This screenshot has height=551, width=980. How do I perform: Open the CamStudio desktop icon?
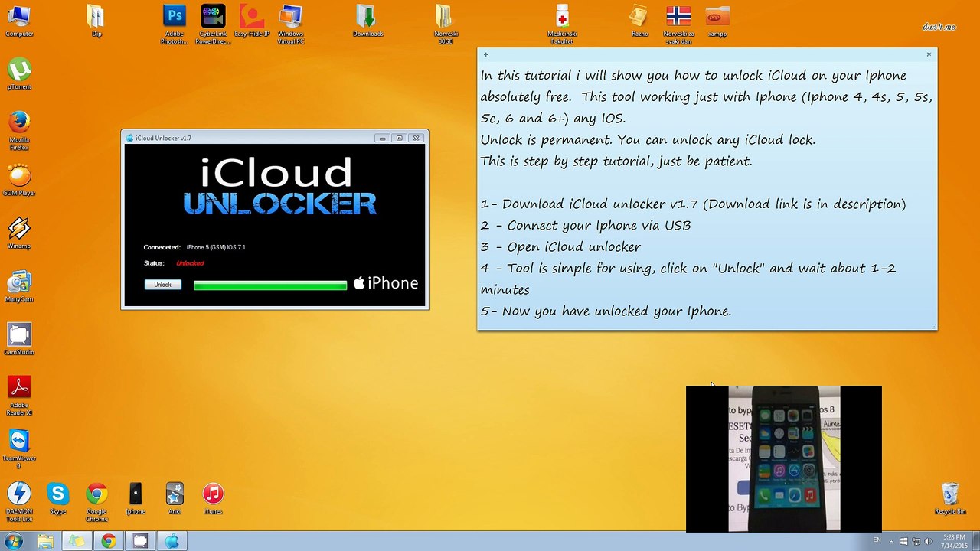[19, 339]
